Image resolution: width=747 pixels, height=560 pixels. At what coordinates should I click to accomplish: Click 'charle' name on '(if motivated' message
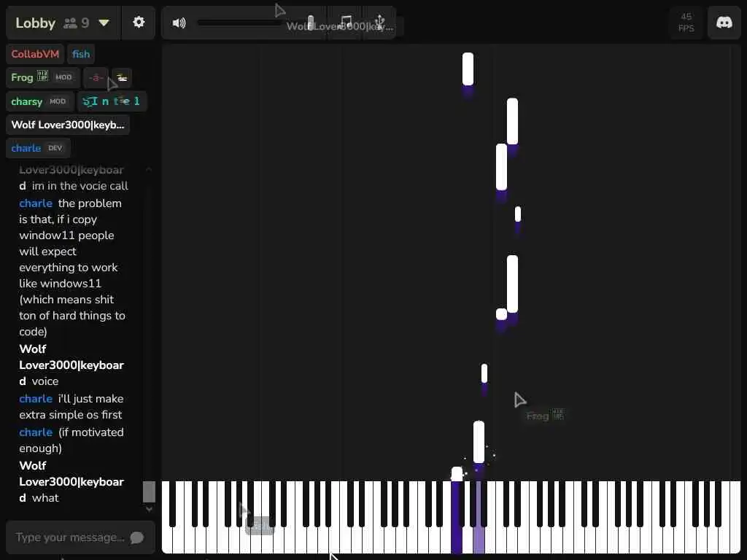(36, 432)
